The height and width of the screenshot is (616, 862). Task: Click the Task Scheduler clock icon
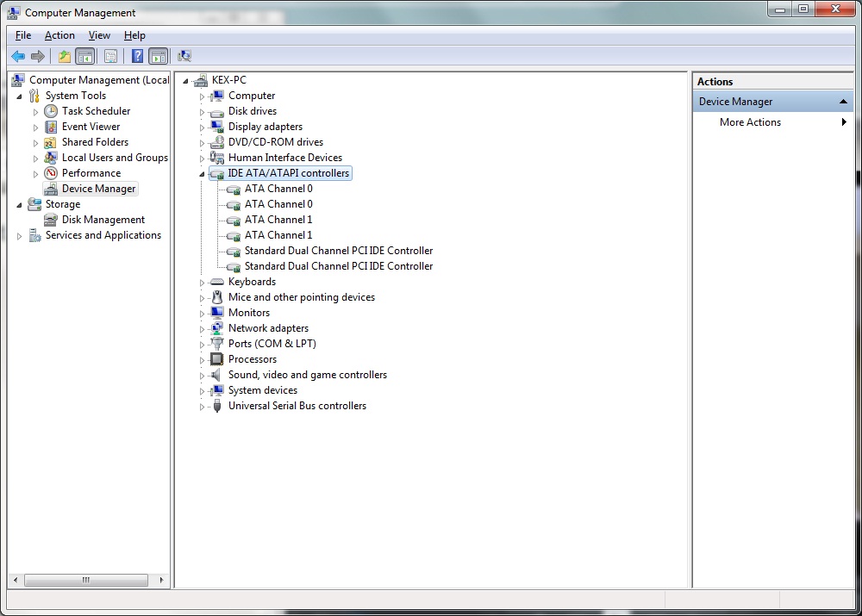coord(51,111)
